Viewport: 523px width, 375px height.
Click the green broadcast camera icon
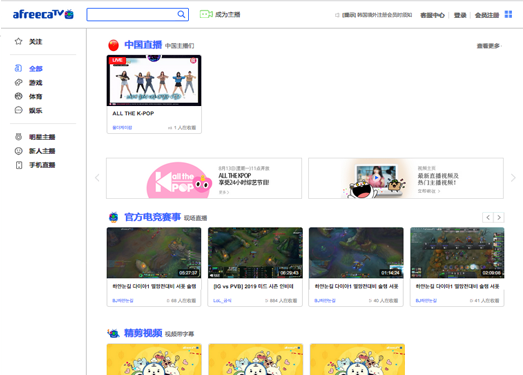206,14
